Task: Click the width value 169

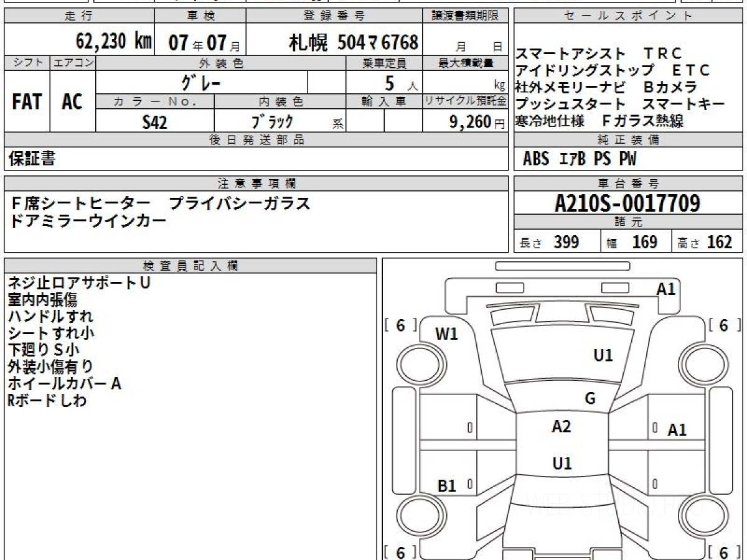Action: (645, 242)
